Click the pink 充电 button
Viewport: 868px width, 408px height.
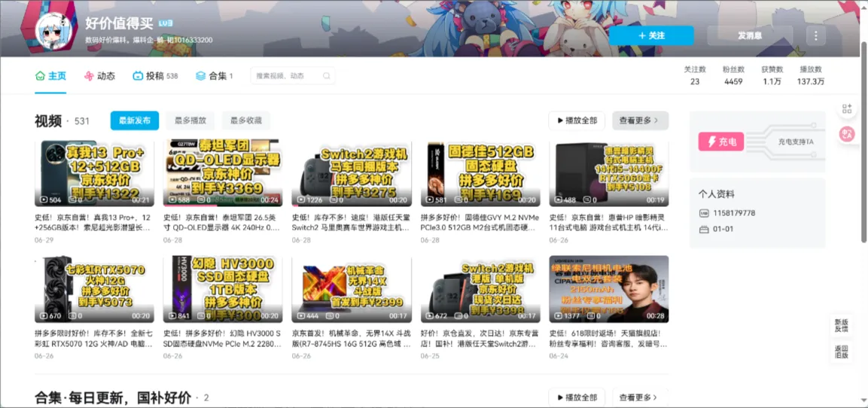[x=720, y=142]
